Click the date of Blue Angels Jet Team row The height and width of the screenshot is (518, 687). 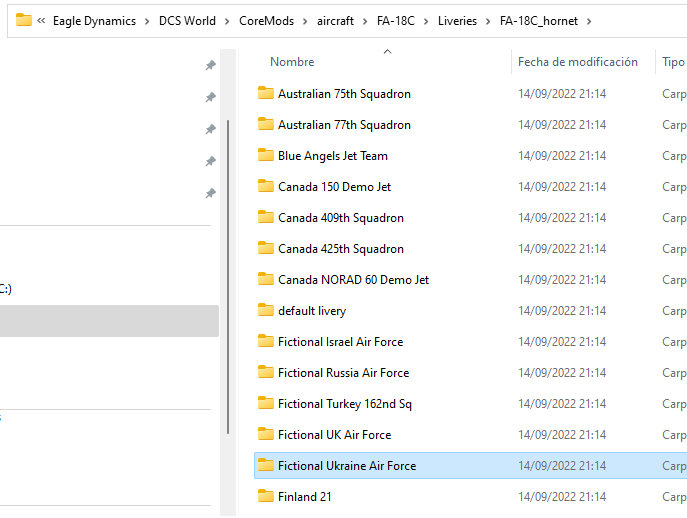tap(562, 156)
